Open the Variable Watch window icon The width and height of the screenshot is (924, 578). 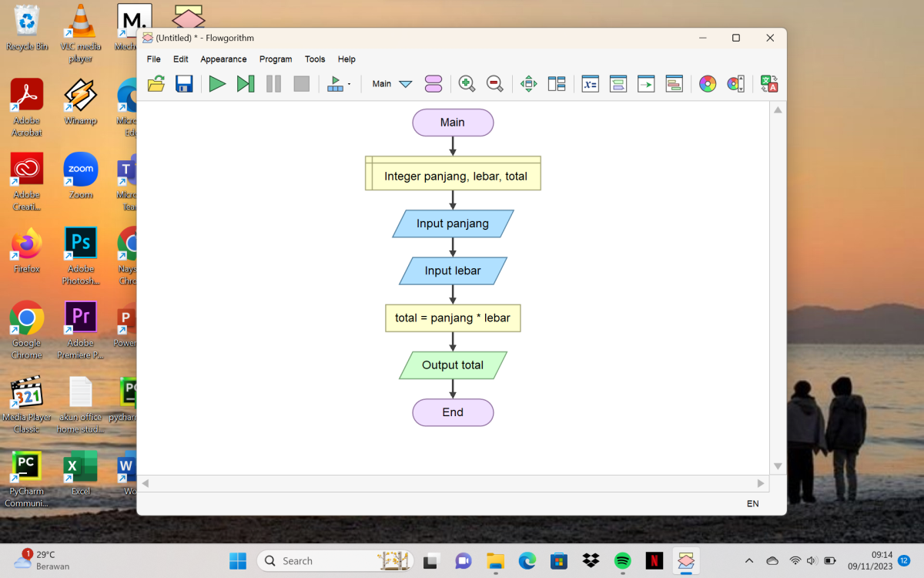590,84
